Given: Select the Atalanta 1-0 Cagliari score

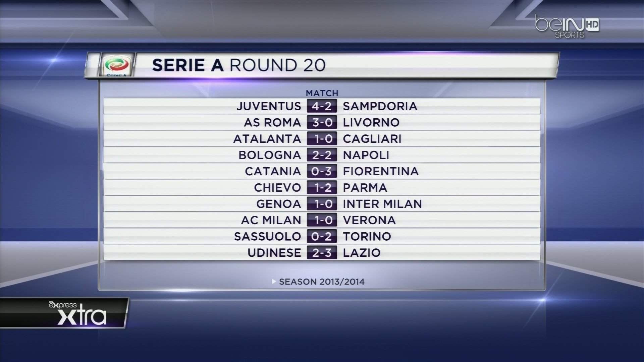Looking at the screenshot, I should click(322, 139).
